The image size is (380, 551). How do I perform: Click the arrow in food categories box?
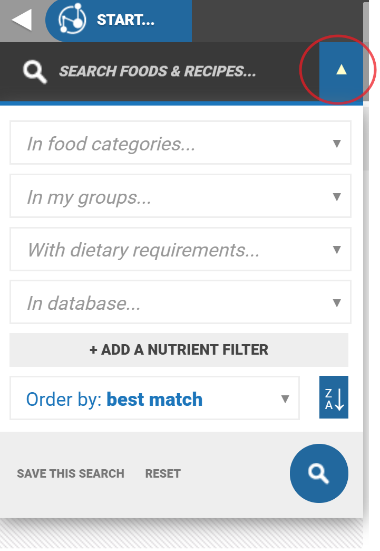coord(337,143)
